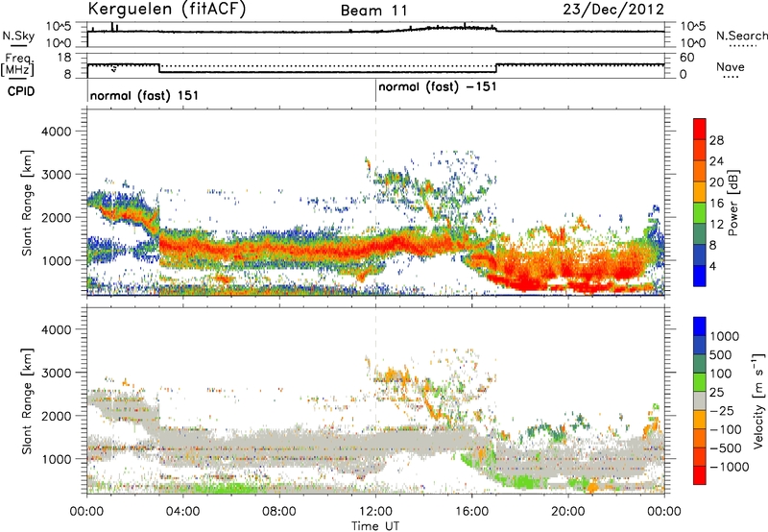Viewport: 768px width, 532px height.
Task: Click the '28' value on Power colorbar
Action: click(x=716, y=140)
